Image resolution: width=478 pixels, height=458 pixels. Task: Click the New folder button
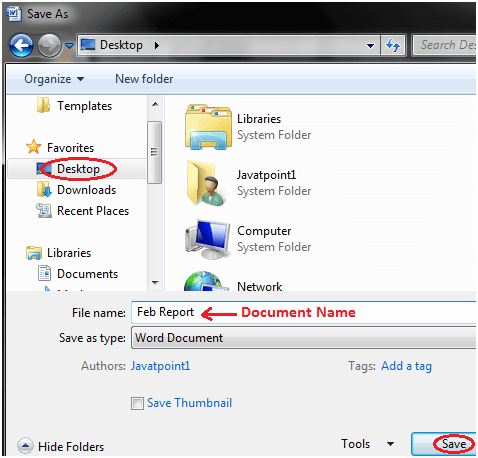pyautogui.click(x=144, y=79)
